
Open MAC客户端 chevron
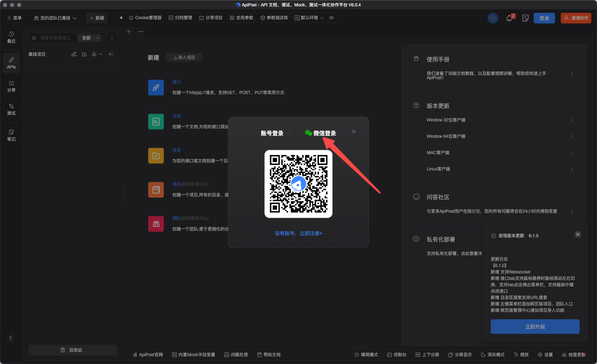tap(572, 153)
